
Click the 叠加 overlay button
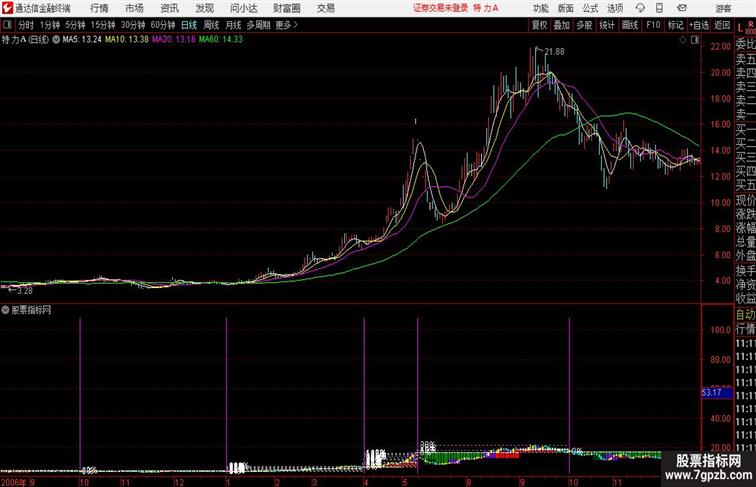[x=562, y=25]
